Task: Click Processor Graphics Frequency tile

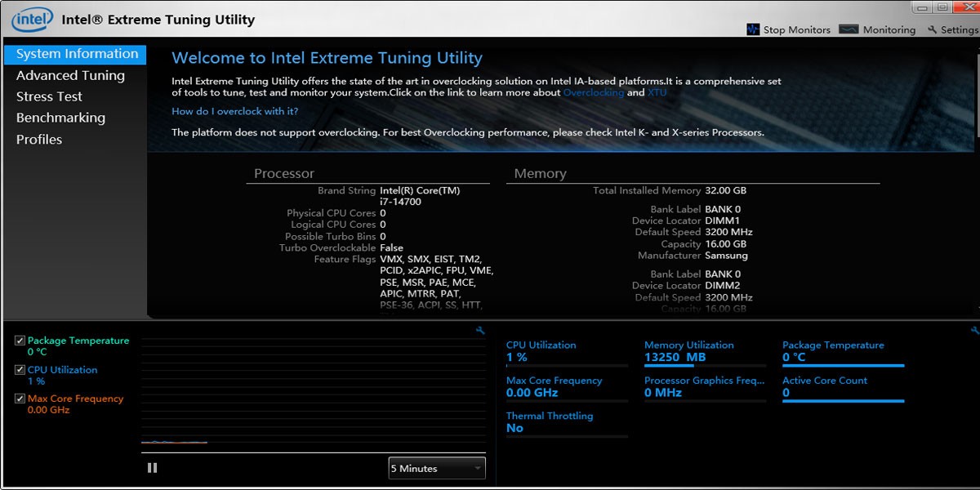Action: tap(705, 388)
